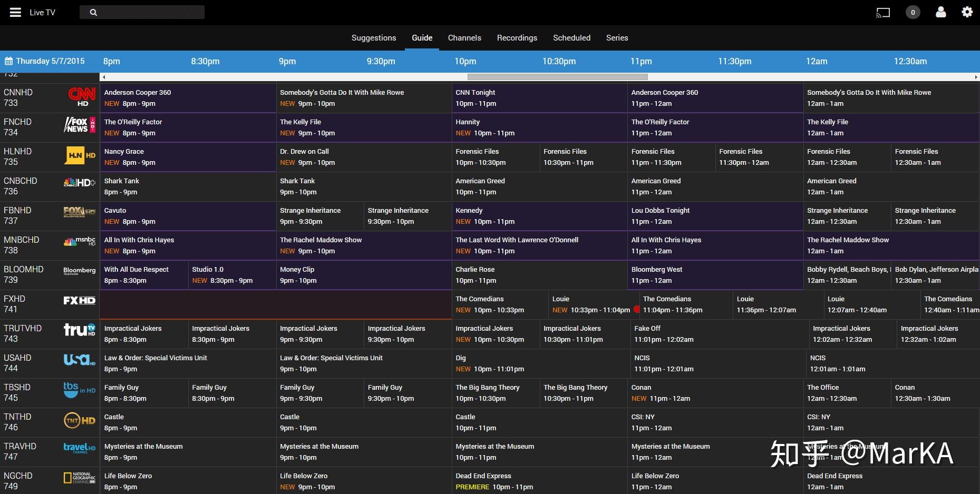Select the truTV HD channel logo

click(x=80, y=330)
